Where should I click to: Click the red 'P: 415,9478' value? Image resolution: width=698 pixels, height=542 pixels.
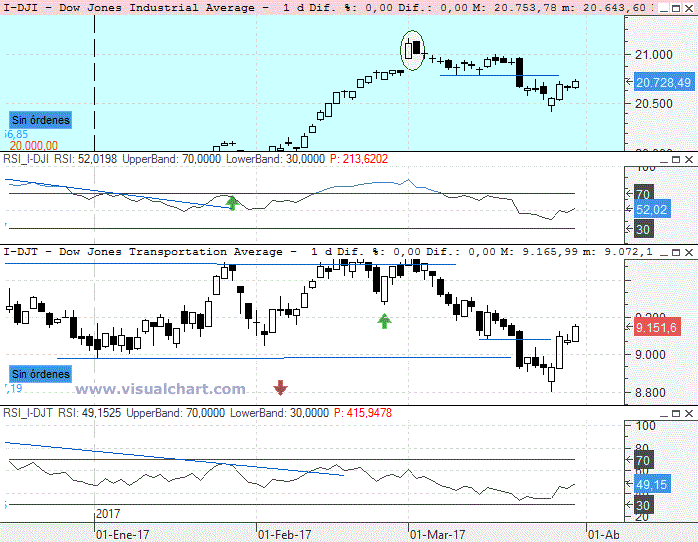(x=363, y=413)
